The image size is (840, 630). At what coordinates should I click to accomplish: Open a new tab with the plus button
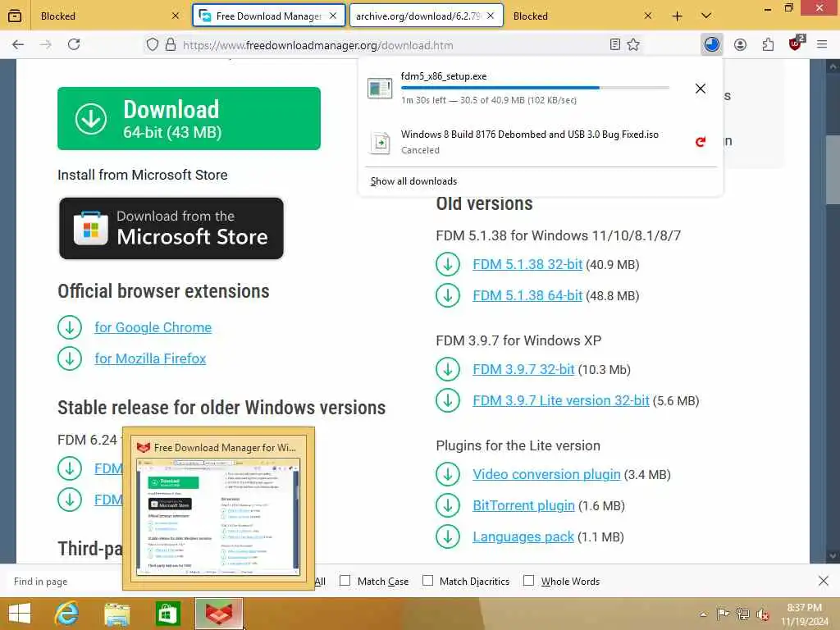pos(677,16)
